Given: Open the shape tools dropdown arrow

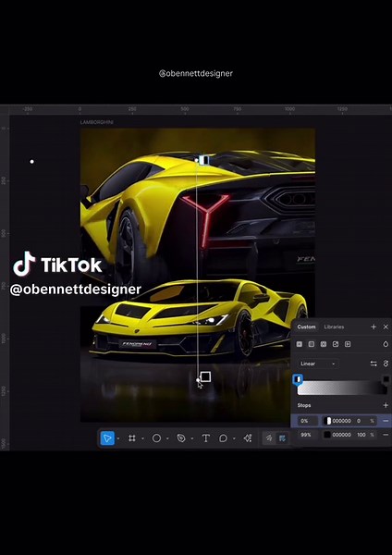Looking at the screenshot, I should tap(167, 438).
